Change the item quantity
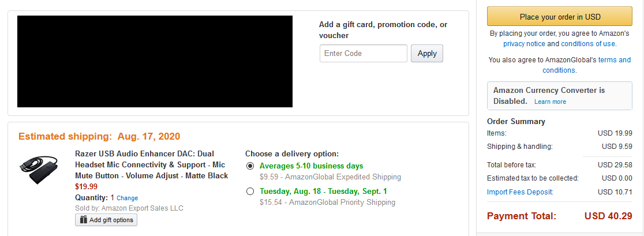 (128, 198)
